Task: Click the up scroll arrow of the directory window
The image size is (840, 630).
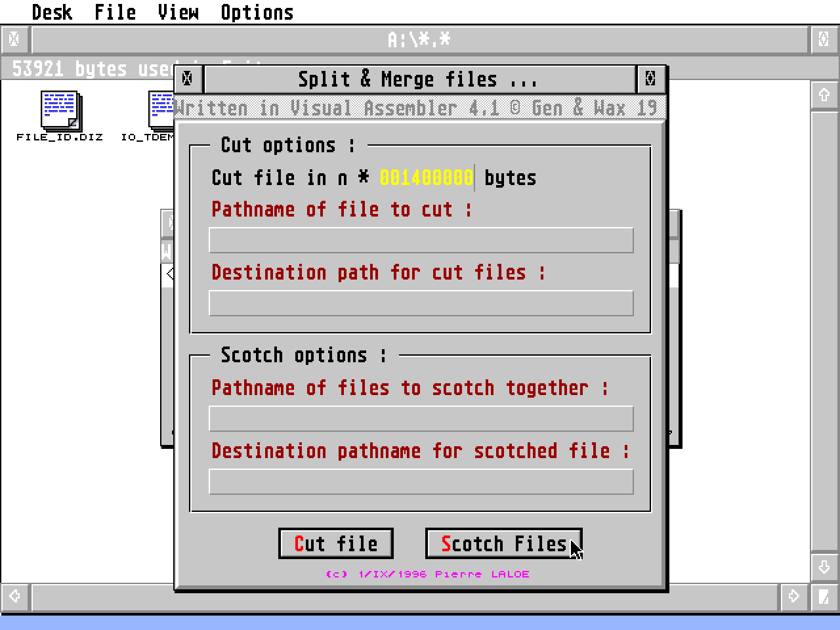Action: 824,94
